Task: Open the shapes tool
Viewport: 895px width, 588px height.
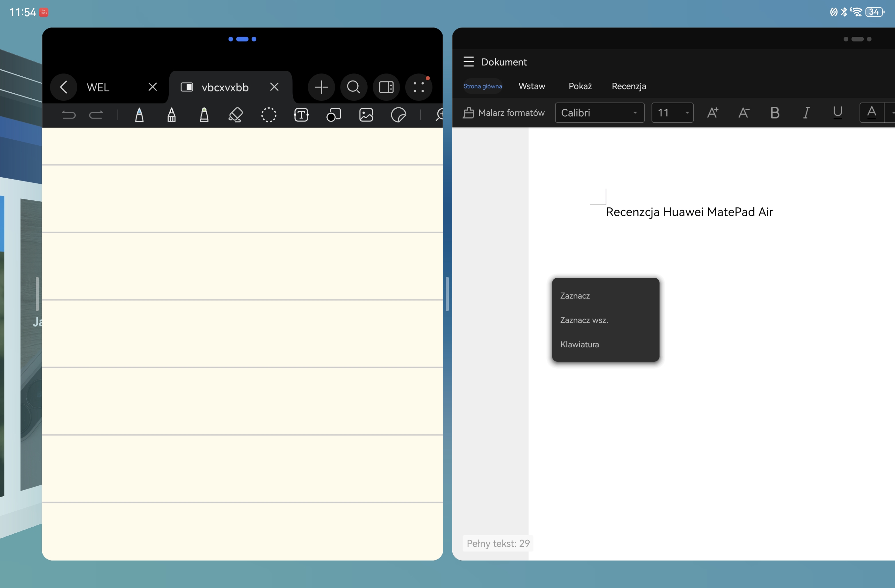Action: pos(334,115)
